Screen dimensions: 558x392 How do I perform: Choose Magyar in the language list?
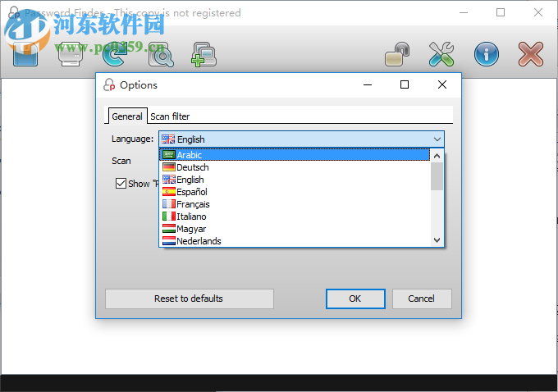point(295,229)
